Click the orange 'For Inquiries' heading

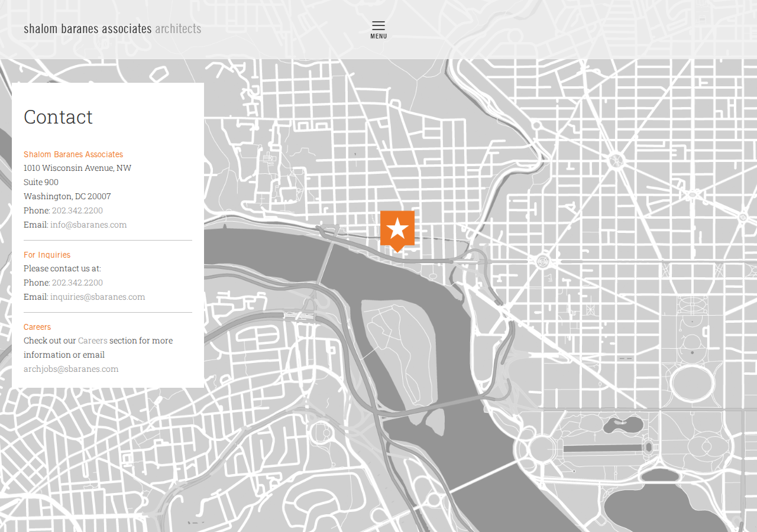click(x=47, y=255)
